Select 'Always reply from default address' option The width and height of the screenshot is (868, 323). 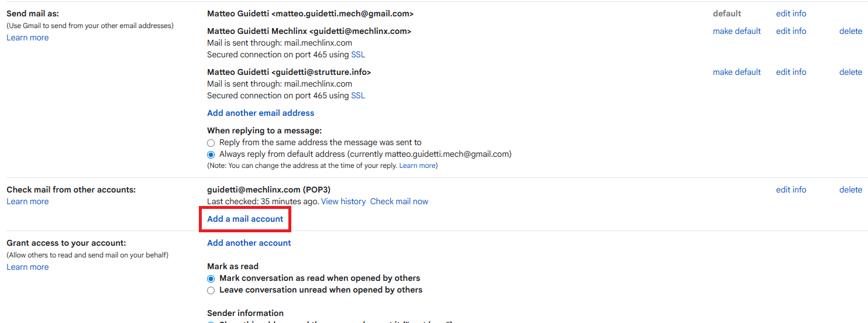point(211,154)
